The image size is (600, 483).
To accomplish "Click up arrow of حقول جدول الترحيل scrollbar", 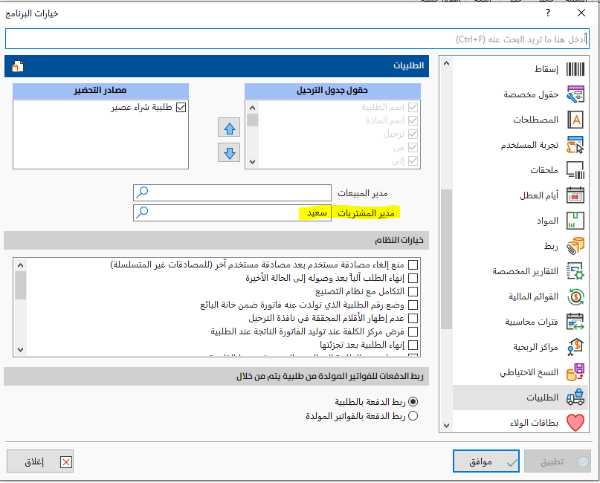I will (252, 108).
